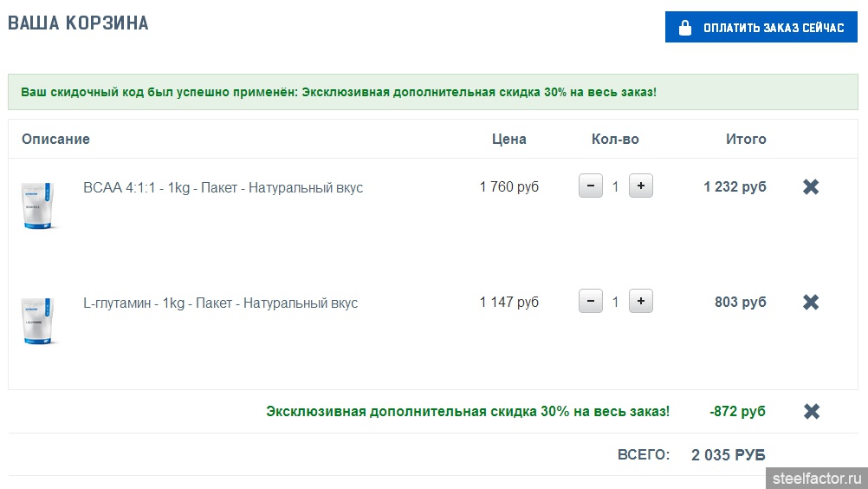Open the BCAA 4:1:1 product image
Viewport: 868px width, 489px height.
(38, 205)
